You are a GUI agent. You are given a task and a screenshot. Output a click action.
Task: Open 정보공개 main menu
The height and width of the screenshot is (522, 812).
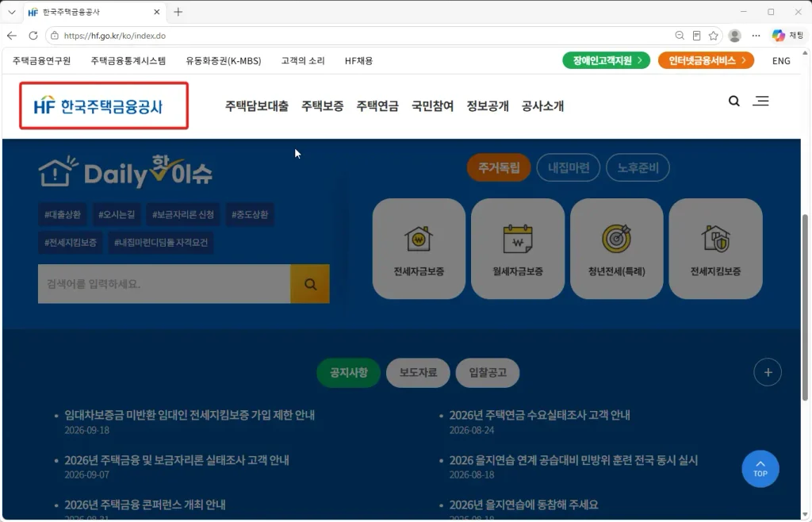488,106
